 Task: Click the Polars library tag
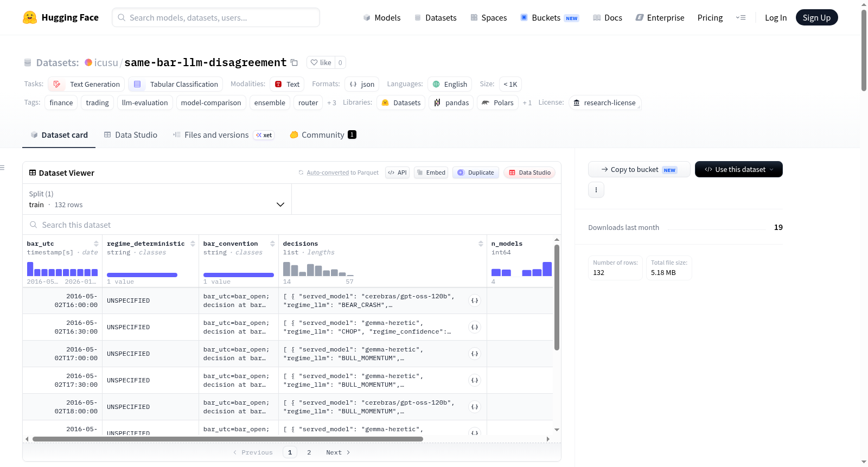click(x=498, y=103)
